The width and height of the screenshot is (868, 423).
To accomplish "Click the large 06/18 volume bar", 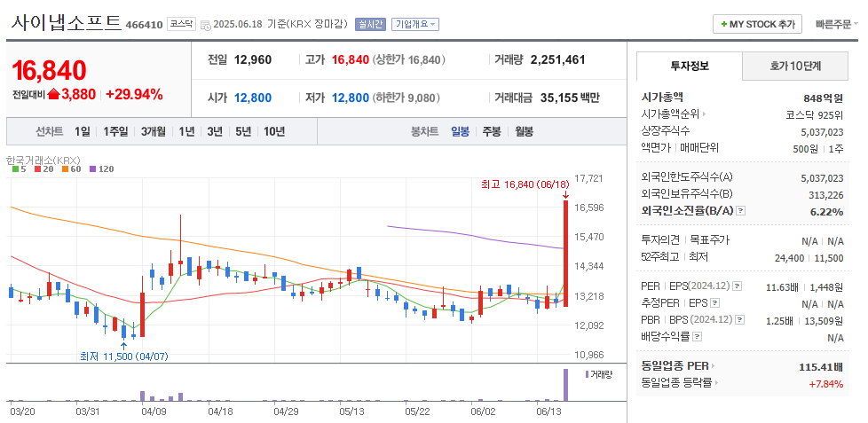I will point(565,385).
